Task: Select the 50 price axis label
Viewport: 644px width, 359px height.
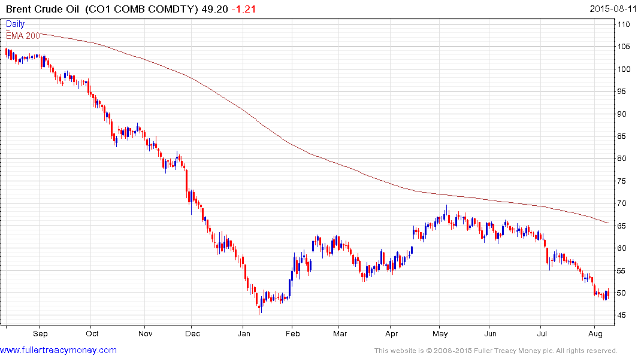Action: pos(621,293)
